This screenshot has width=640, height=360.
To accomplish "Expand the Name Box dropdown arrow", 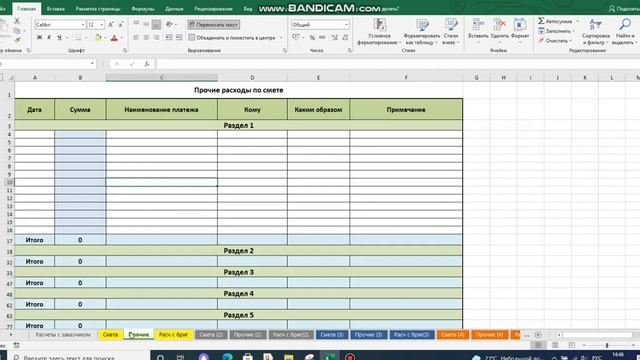I will (x=92, y=64).
